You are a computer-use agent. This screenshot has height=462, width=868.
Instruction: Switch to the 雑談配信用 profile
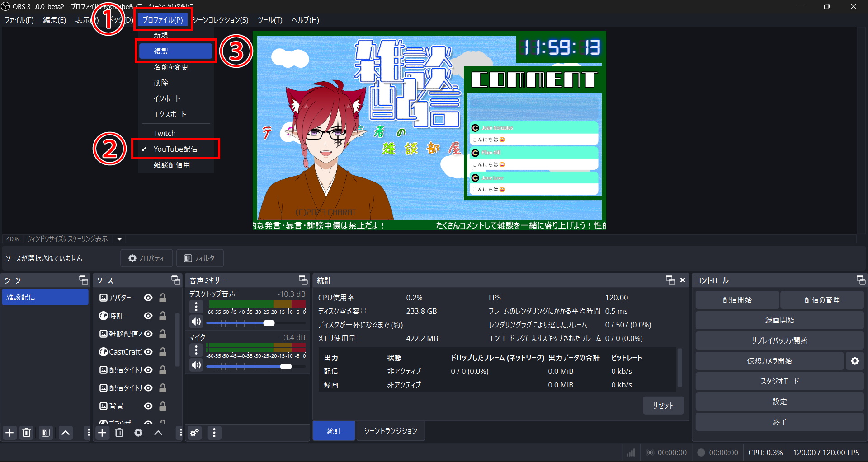(x=176, y=165)
